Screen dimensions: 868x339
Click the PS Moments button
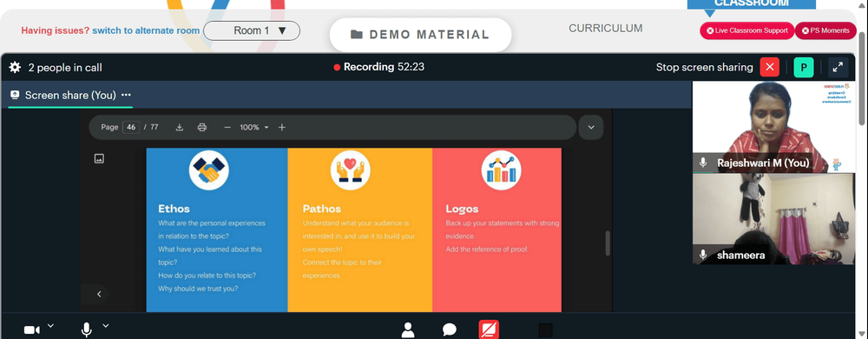(x=825, y=30)
